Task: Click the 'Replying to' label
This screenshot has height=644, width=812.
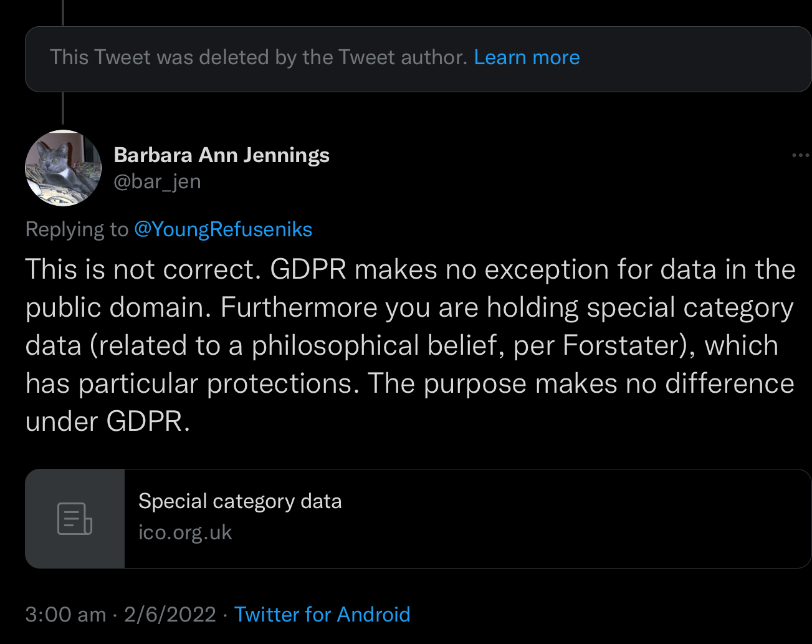Action: (77, 229)
